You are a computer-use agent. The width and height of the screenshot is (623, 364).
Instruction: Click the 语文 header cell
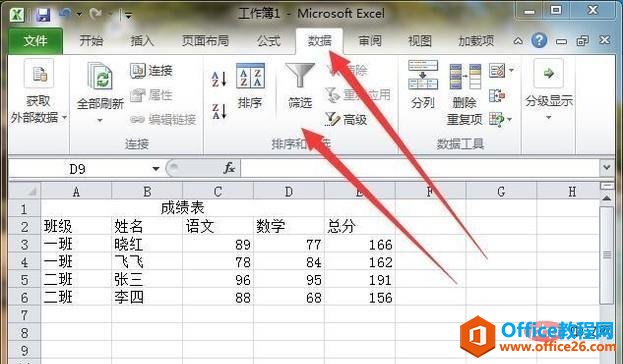coord(218,226)
